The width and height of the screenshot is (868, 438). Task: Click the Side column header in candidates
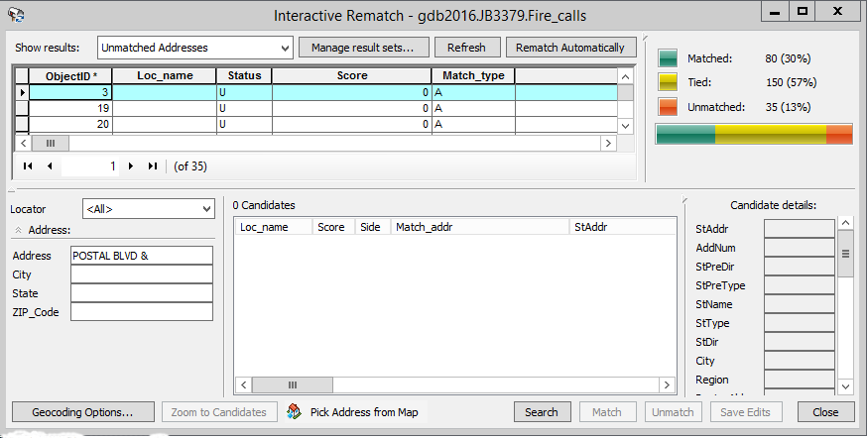[x=373, y=227]
